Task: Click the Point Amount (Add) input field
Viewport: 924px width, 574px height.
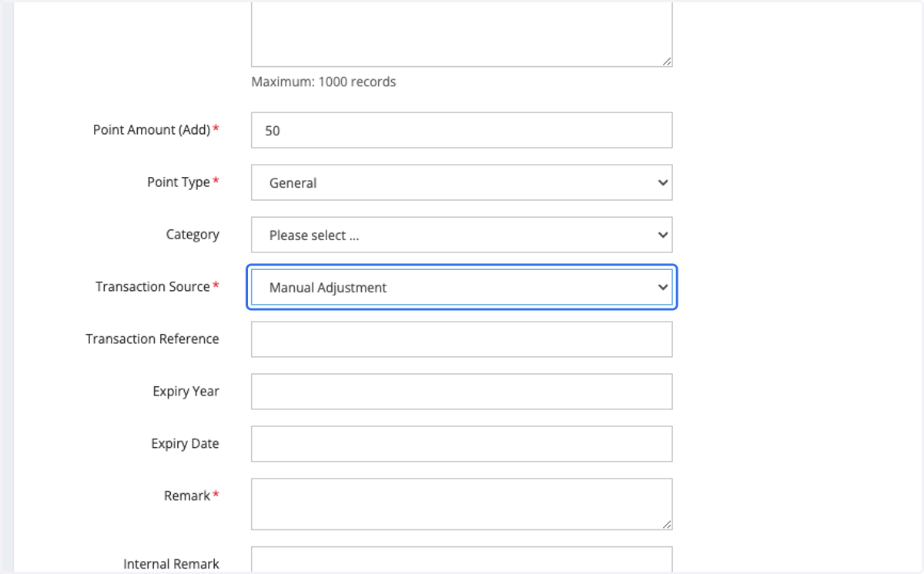Action: click(461, 130)
